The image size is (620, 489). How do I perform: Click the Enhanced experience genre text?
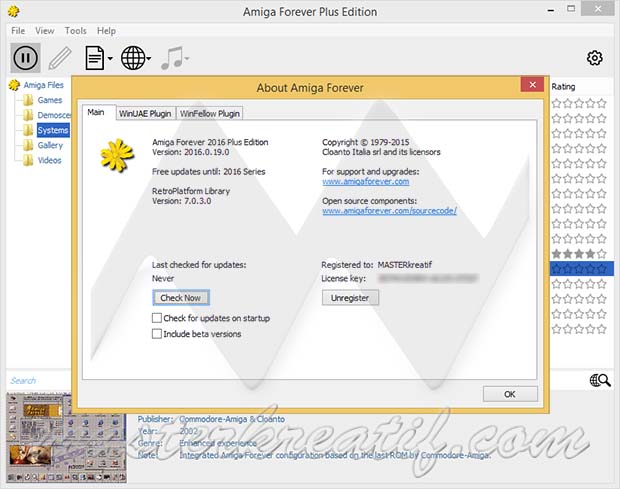pyautogui.click(x=218, y=443)
